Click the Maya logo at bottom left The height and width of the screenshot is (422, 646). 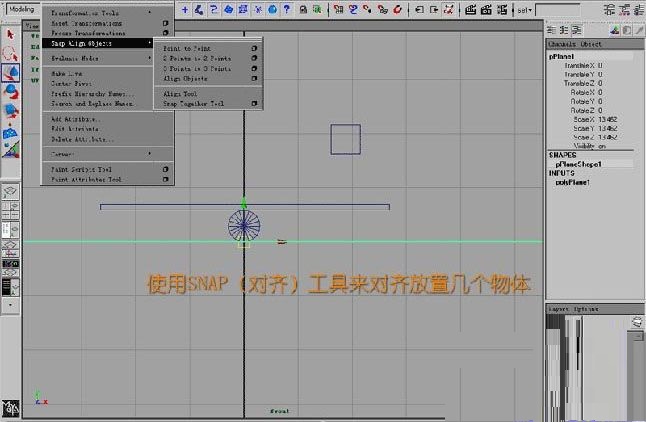coord(10,409)
